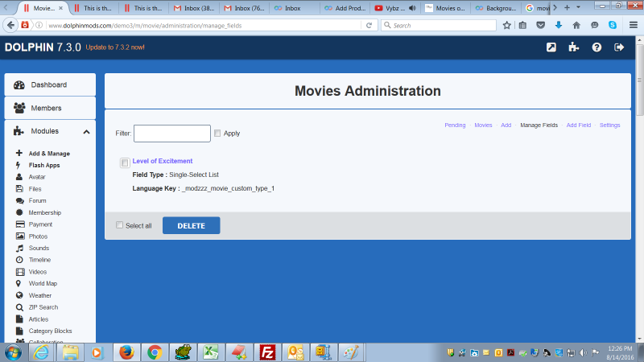Click the browser URL address bar

point(204,26)
